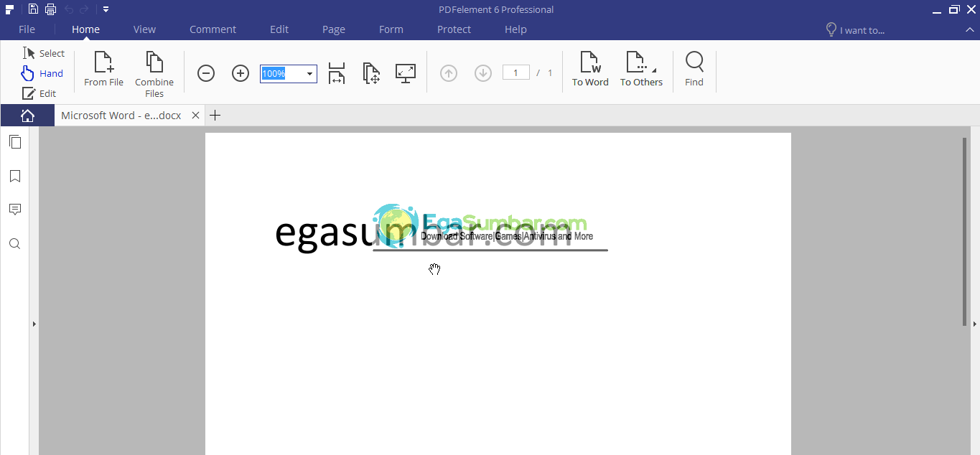Viewport: 980px width, 455px height.
Task: Switch to the View tab
Action: 144,29
